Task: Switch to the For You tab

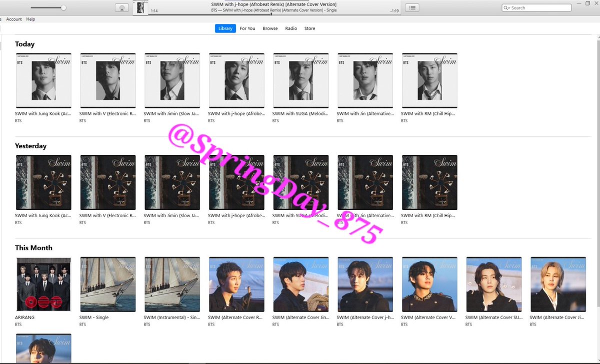Action: coord(247,28)
